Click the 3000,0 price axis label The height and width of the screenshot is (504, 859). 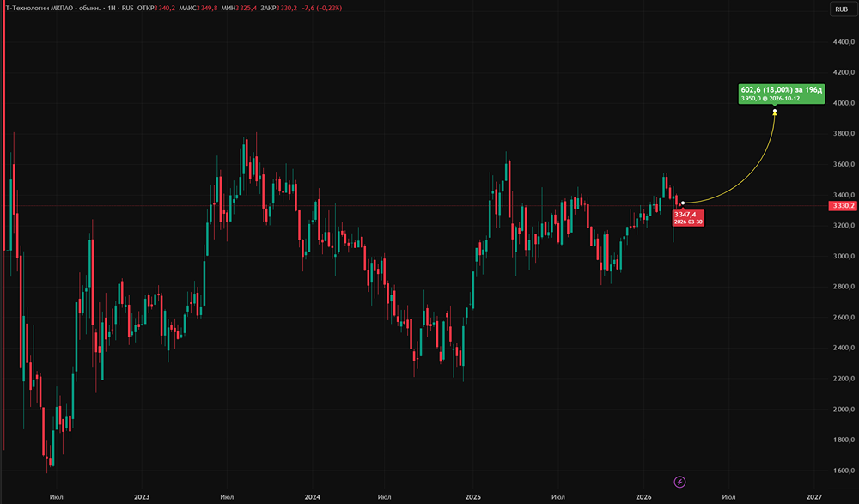844,257
